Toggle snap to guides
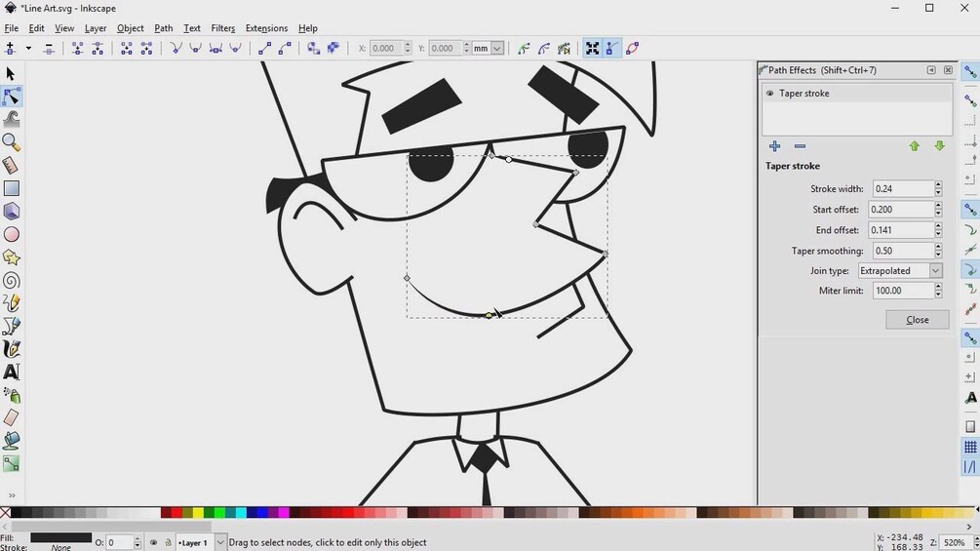The image size is (980, 551). coord(970,467)
